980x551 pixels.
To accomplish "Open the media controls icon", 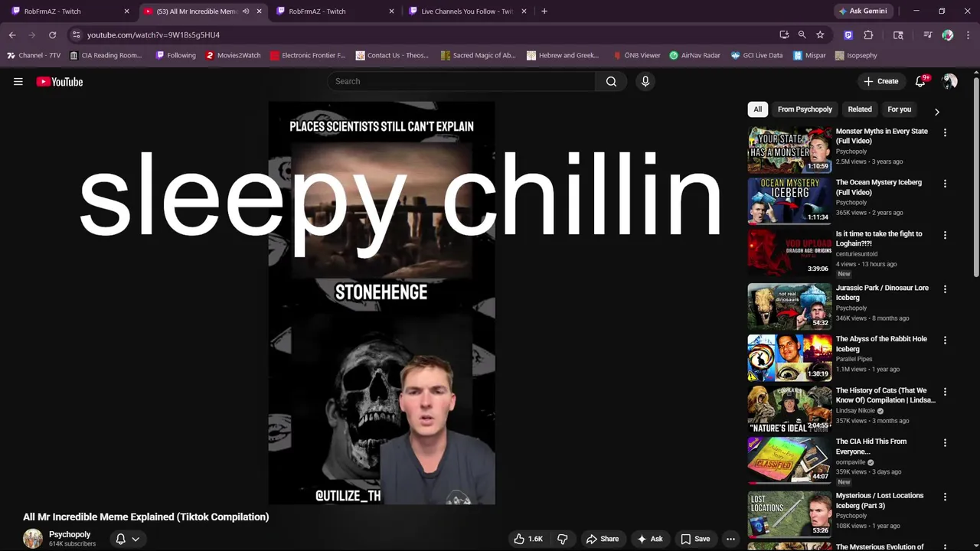I will 928,34.
